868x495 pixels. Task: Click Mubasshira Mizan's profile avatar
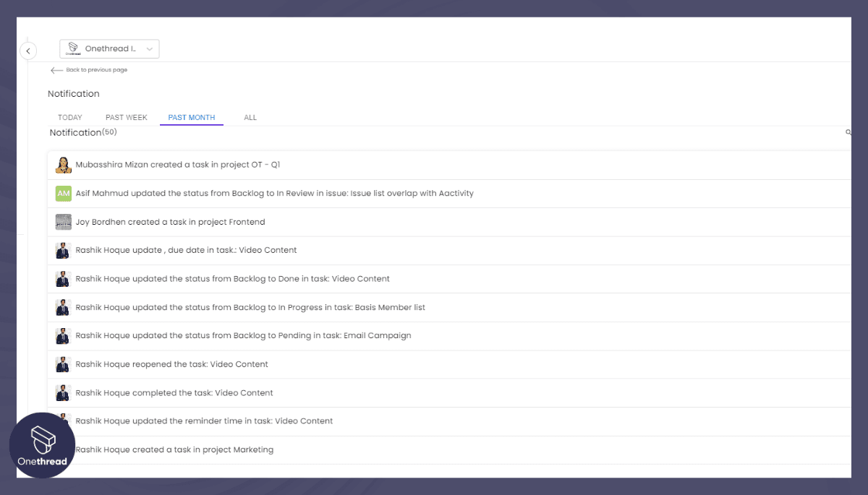(63, 164)
